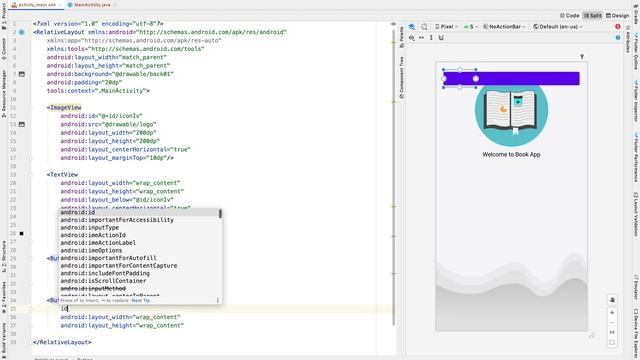This screenshot has width=640, height=360.
Task: Switch to Split view mode
Action: click(x=593, y=16)
